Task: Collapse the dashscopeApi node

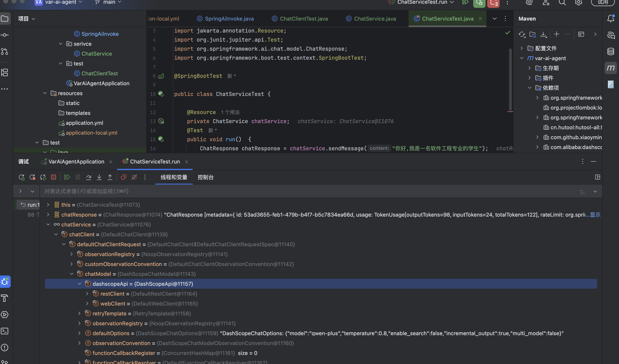Action: 79,284
